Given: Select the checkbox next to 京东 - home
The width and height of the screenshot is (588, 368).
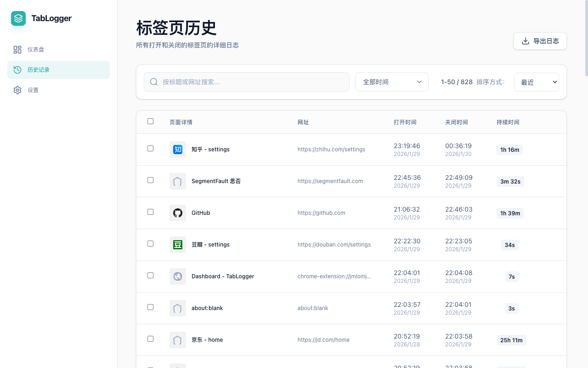Looking at the screenshot, I should click(x=150, y=339).
